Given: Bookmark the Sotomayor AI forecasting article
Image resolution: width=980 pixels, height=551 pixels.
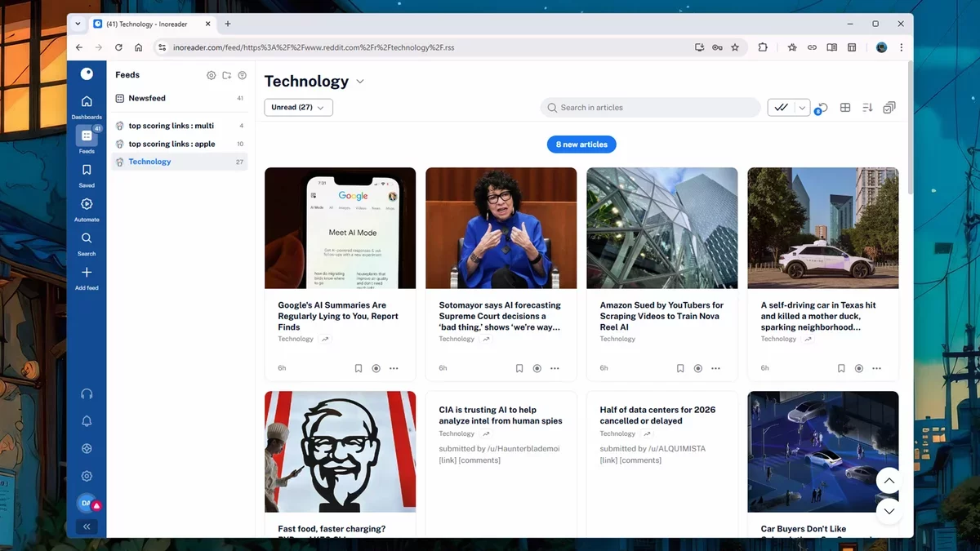Looking at the screenshot, I should [x=519, y=368].
